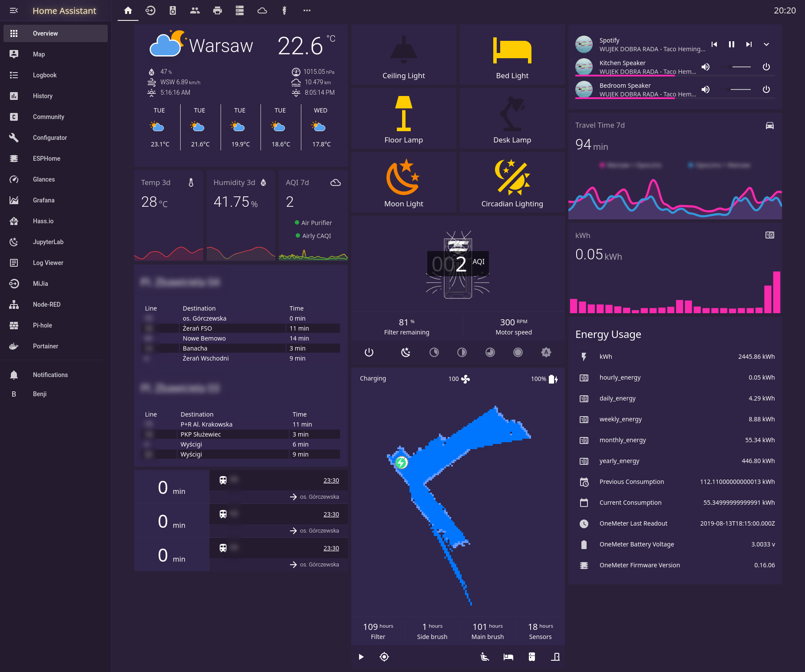The image size is (805, 672).
Task: Open the overflow menu in the top toolbar
Action: (307, 10)
